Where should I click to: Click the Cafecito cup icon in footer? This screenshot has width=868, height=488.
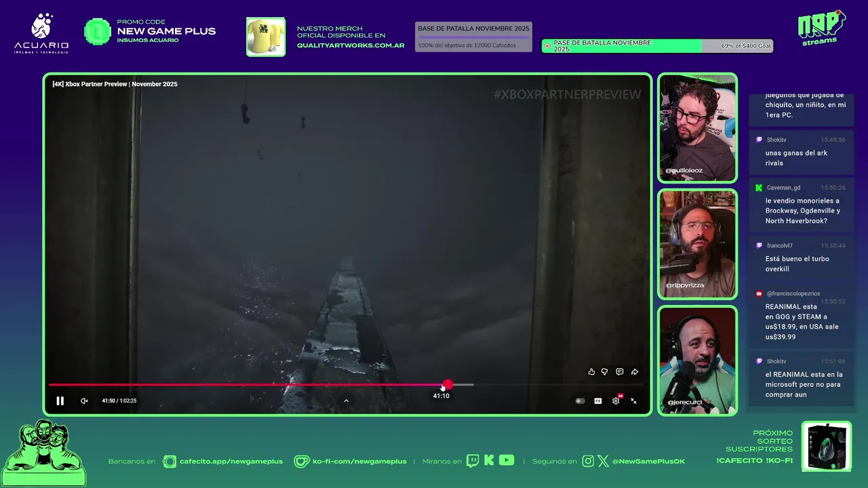pos(170,461)
